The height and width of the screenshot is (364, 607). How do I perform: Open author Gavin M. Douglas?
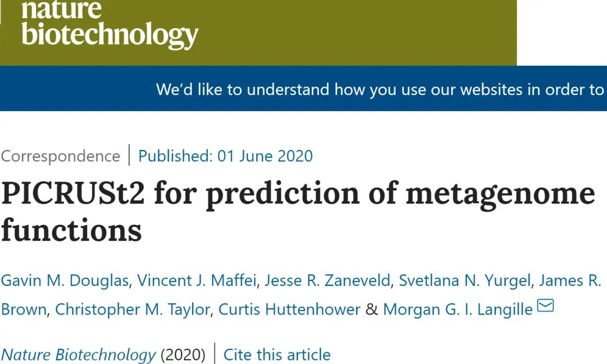65,280
